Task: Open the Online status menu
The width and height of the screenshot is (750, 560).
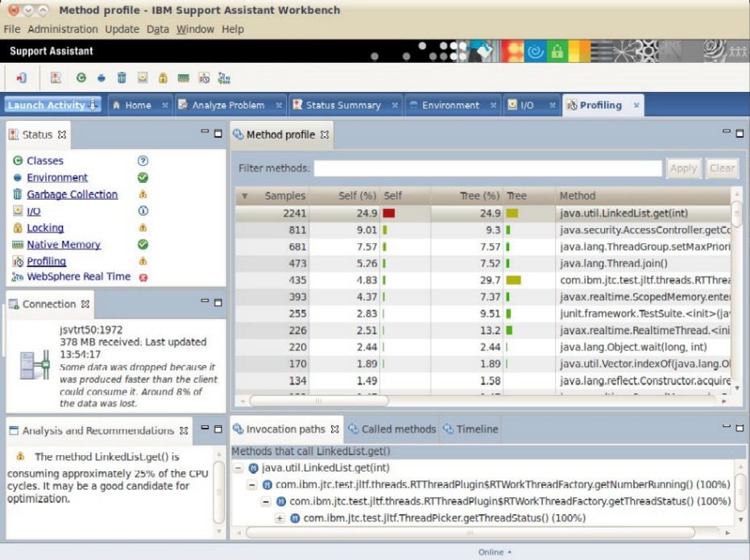Action: pyautogui.click(x=495, y=552)
